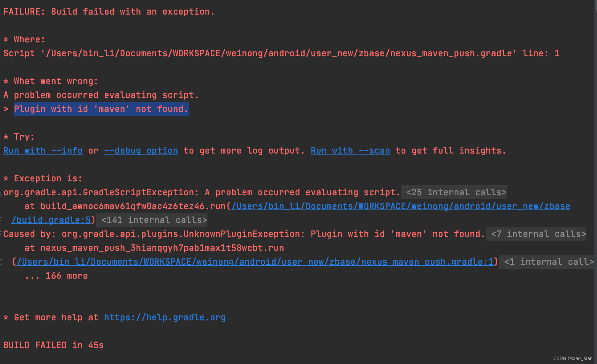Image resolution: width=597 pixels, height=364 pixels.
Task: Collapse the org.gradle.api.GradleScriptException stack trace fold marker
Action: point(2,192)
